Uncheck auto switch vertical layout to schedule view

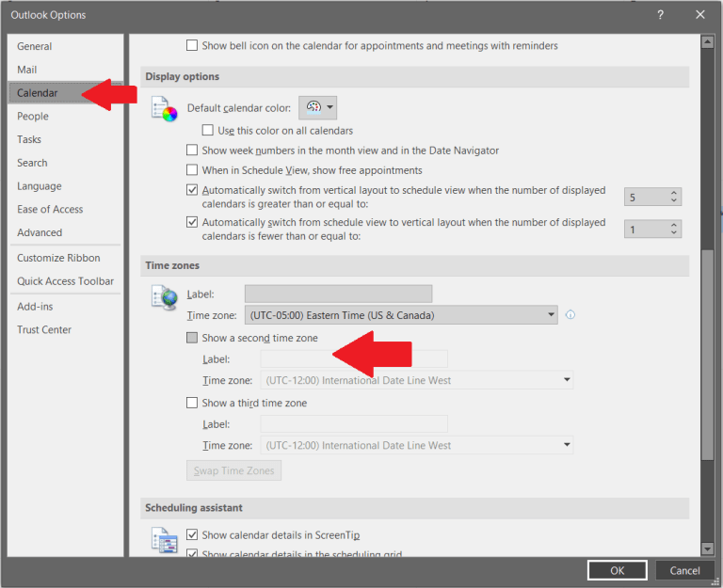click(192, 190)
